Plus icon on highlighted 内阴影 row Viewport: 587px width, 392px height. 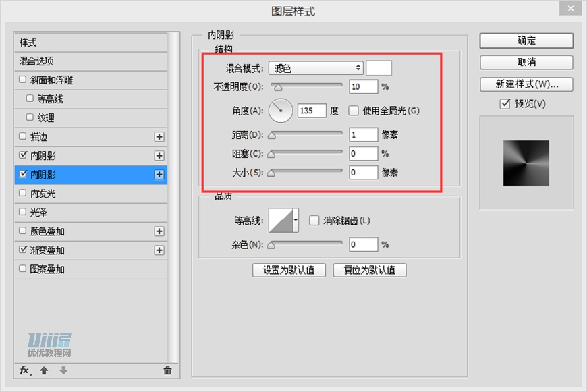[x=159, y=175]
